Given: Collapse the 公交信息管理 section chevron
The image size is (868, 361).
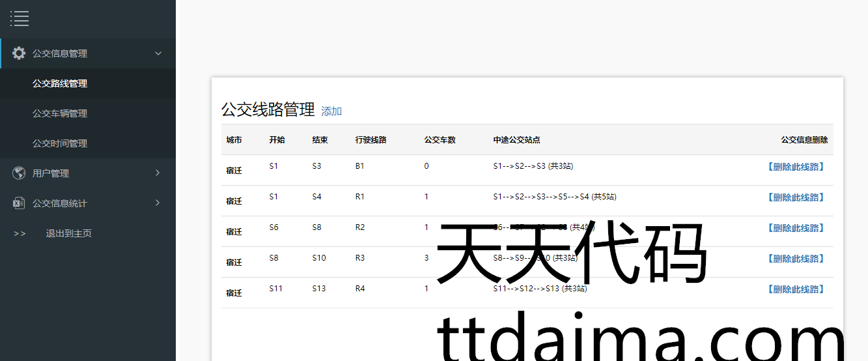Looking at the screenshot, I should click(x=158, y=53).
